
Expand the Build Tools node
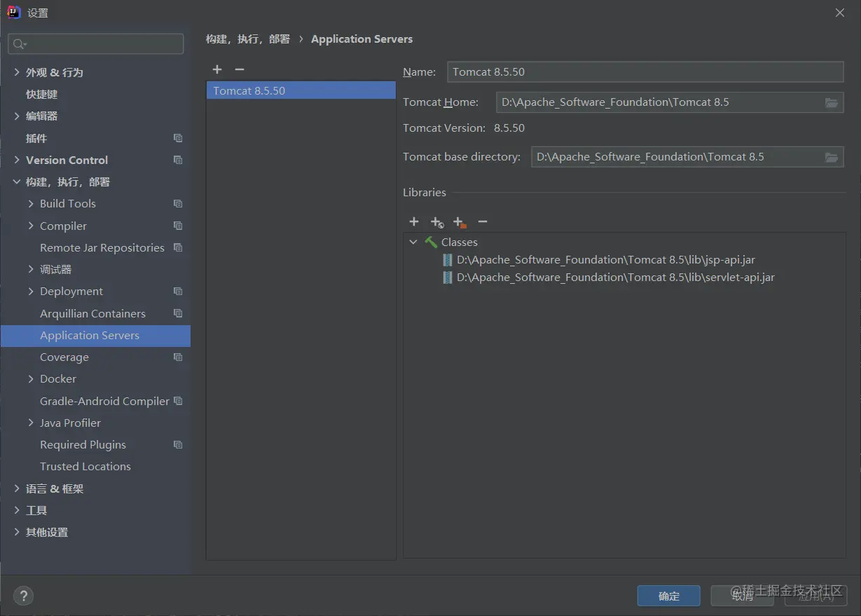31,204
